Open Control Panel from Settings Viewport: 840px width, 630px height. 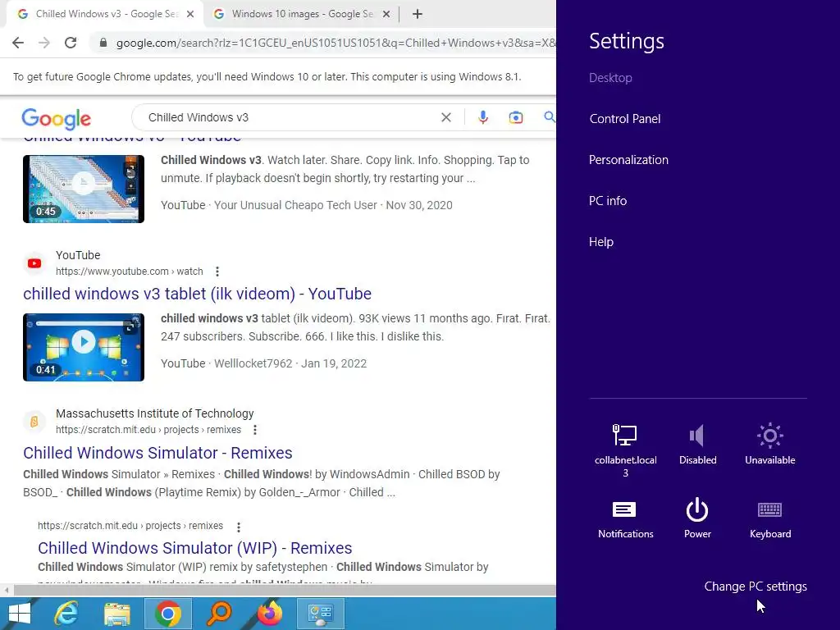click(x=624, y=119)
